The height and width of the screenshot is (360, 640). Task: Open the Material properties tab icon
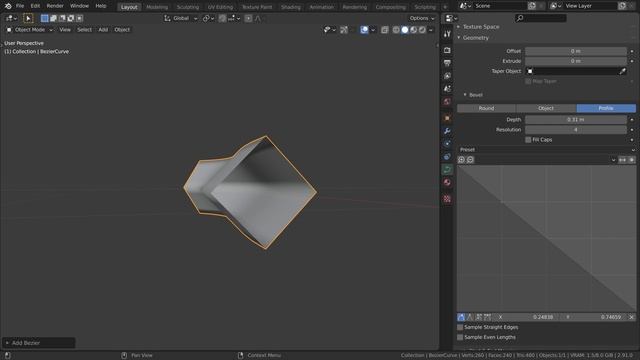pos(447,182)
